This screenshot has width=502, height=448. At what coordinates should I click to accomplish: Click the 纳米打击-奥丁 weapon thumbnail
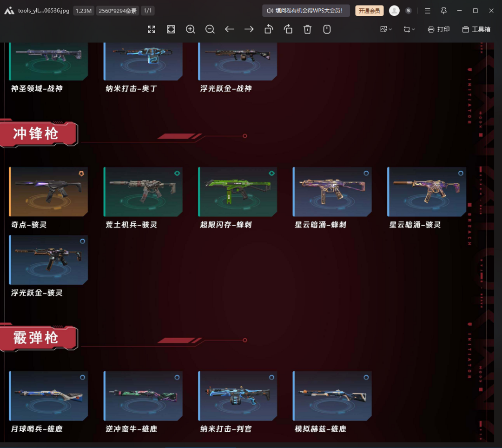(x=143, y=61)
